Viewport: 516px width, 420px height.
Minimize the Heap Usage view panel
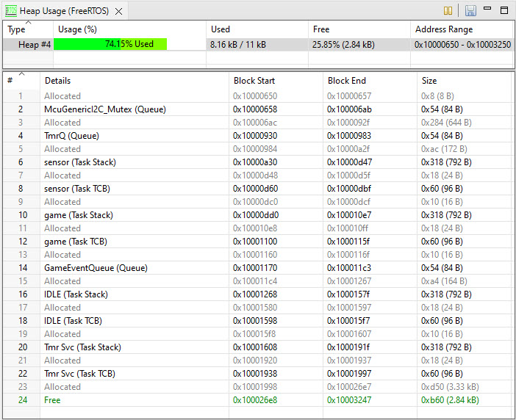pos(488,10)
